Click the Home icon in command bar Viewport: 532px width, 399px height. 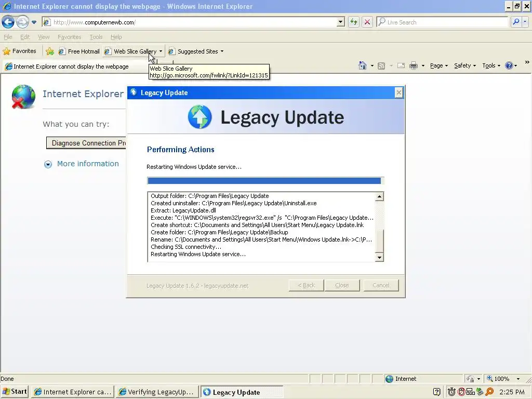[x=362, y=65]
